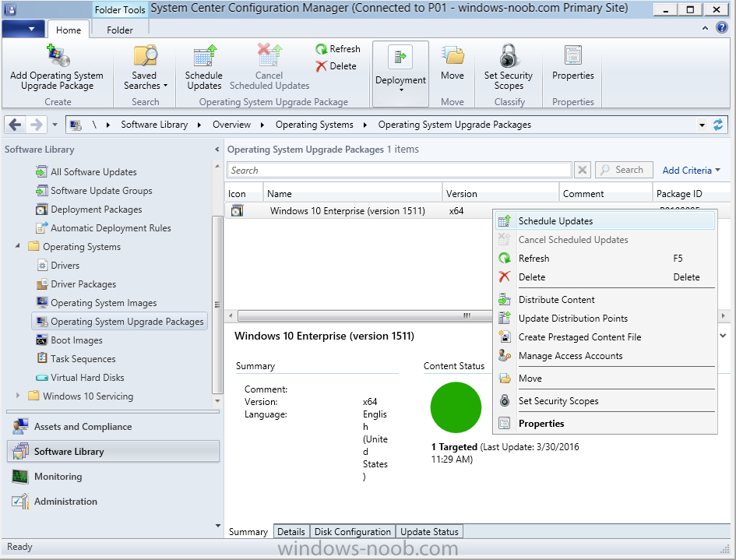Collapse the details pane chevron

(723, 336)
